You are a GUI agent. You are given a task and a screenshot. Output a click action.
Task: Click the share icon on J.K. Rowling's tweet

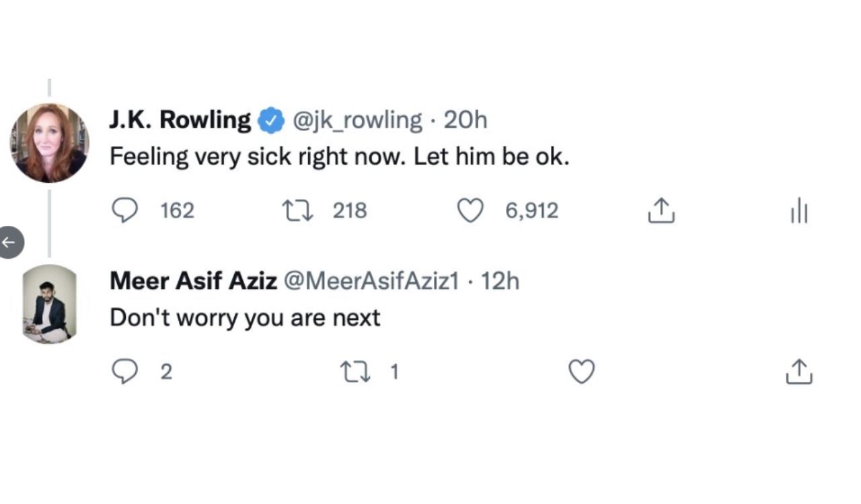point(661,210)
